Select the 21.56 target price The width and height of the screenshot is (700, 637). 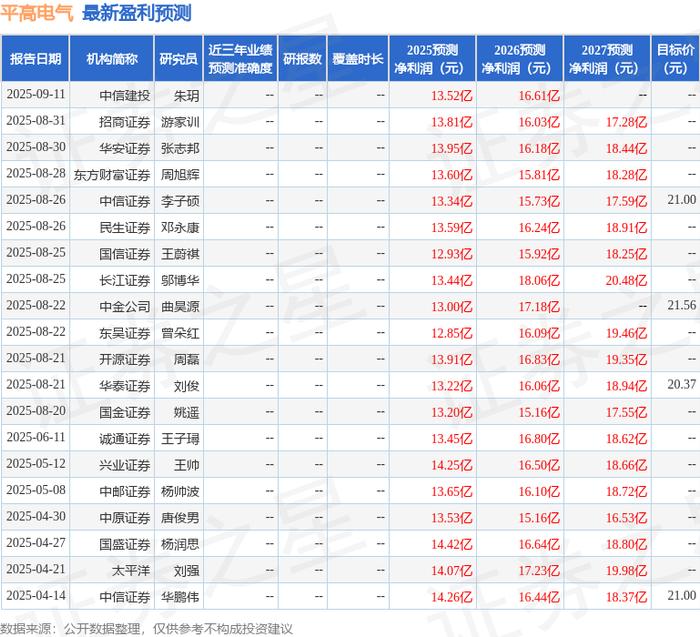[682, 305]
